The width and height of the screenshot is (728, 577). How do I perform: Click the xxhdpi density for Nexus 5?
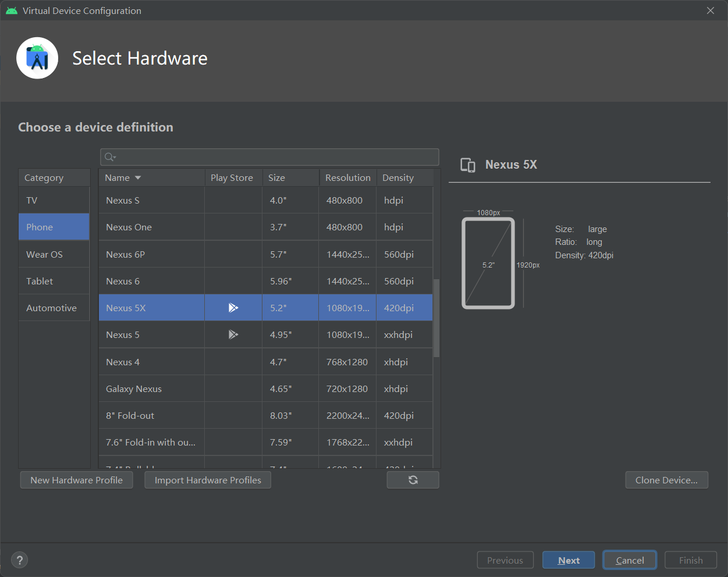[404, 334]
